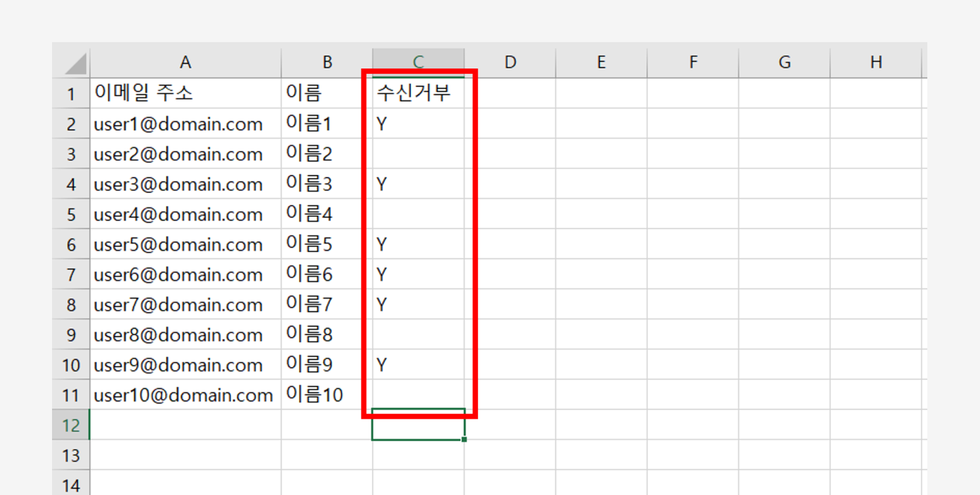The image size is (980, 495).
Task: Select column A header
Action: (185, 63)
